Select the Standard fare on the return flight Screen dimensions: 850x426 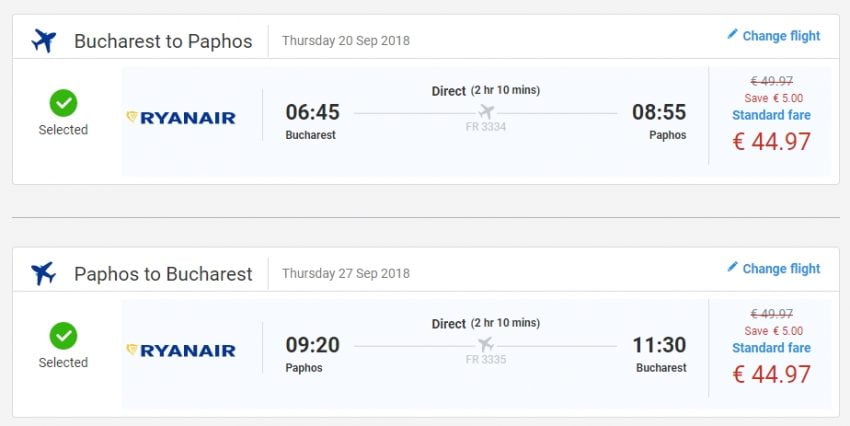point(771,348)
